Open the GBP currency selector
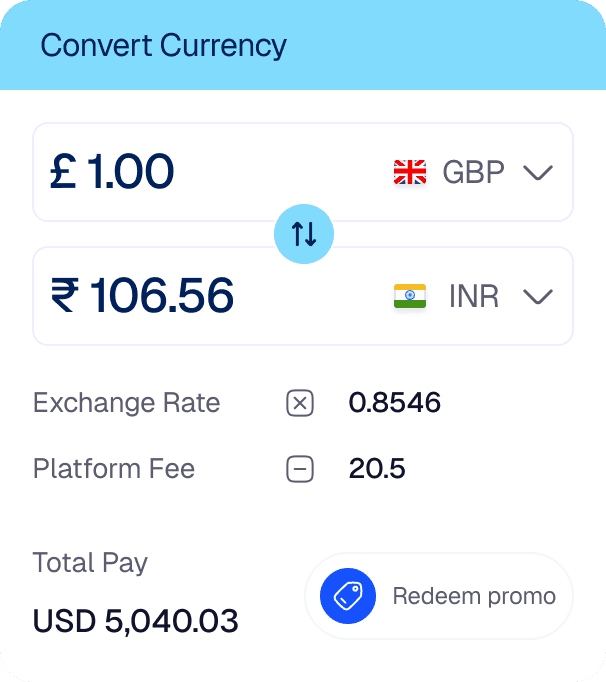 click(473, 172)
